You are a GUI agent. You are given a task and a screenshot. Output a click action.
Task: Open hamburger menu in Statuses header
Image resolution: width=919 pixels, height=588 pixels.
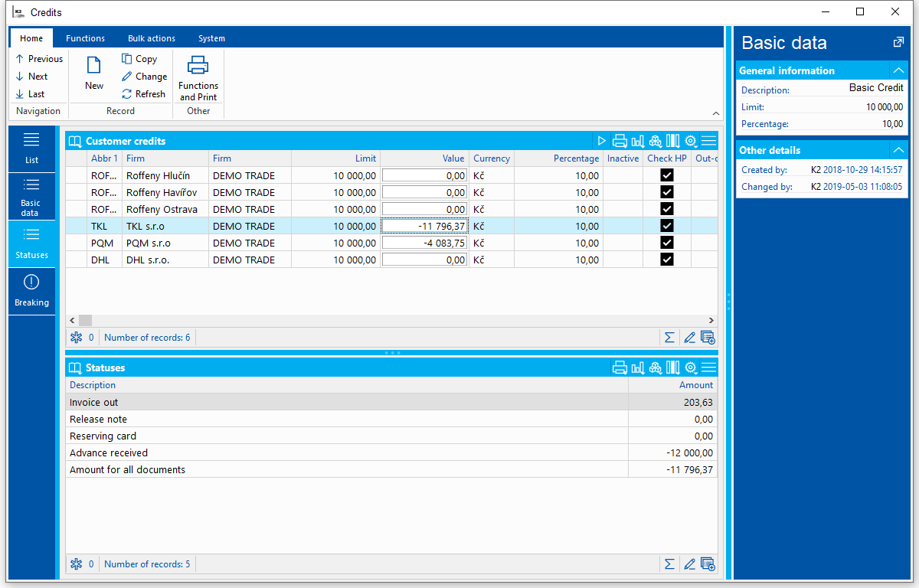click(708, 367)
